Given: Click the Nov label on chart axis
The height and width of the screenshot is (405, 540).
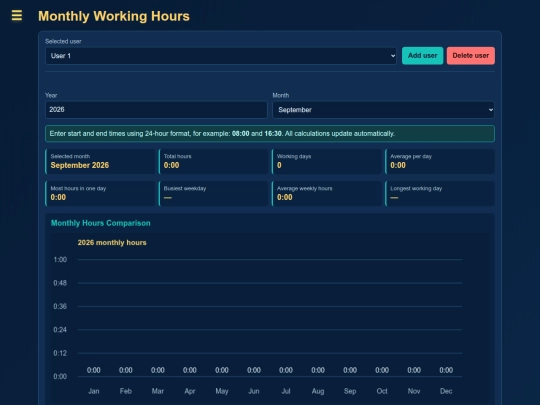Looking at the screenshot, I should pos(414,391).
